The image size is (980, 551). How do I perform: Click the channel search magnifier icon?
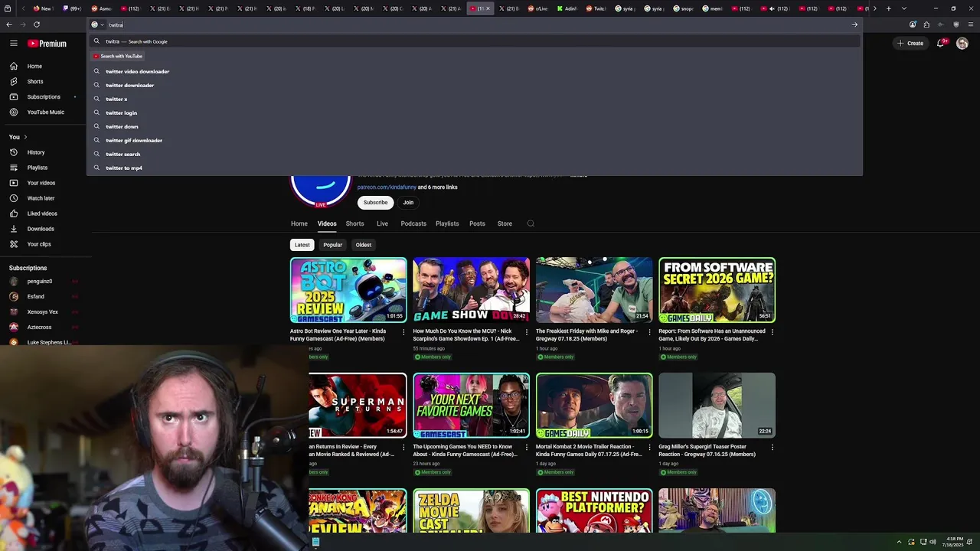[531, 223]
